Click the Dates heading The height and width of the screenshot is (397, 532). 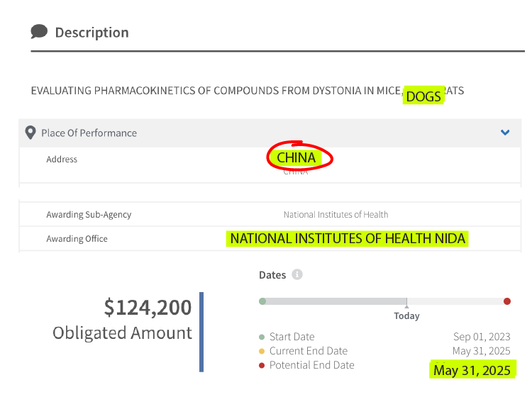(272, 275)
